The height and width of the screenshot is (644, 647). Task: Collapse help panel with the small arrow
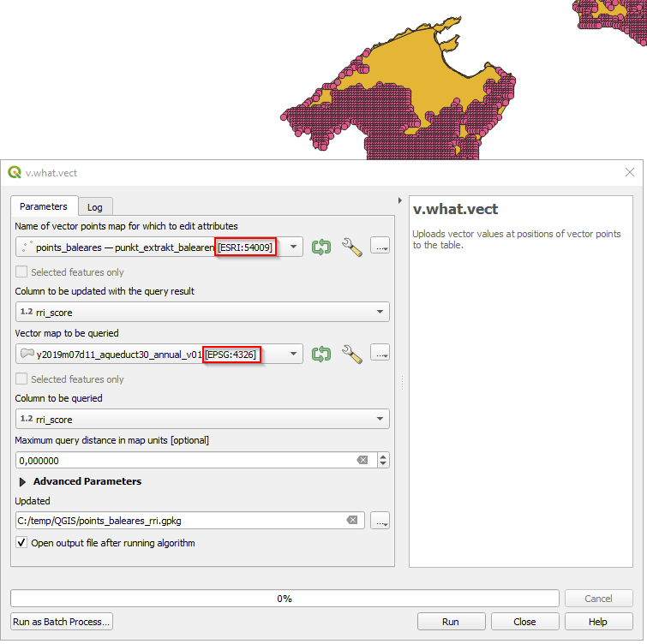tap(399, 200)
